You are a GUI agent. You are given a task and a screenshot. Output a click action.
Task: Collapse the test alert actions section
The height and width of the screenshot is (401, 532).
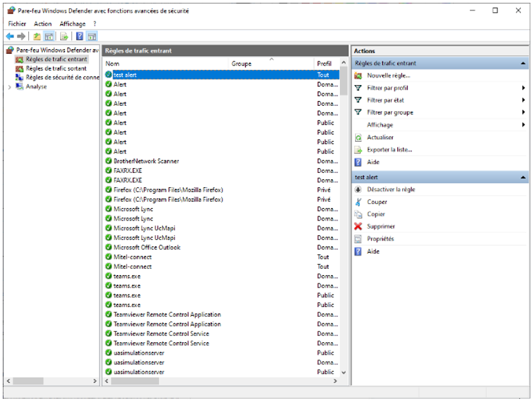(x=524, y=178)
